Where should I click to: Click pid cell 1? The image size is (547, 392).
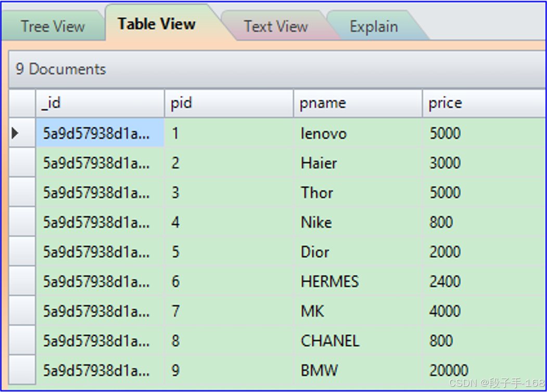pyautogui.click(x=229, y=133)
